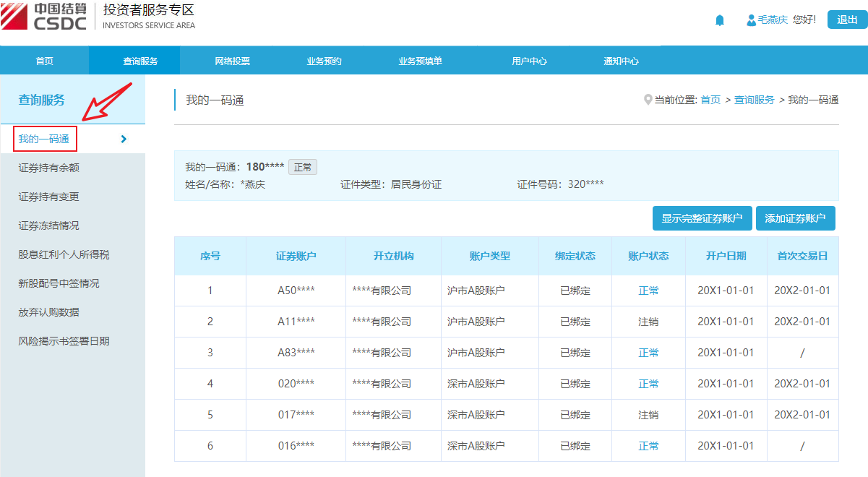The width and height of the screenshot is (868, 477).
Task: Click the user avatar icon
Action: (751, 20)
